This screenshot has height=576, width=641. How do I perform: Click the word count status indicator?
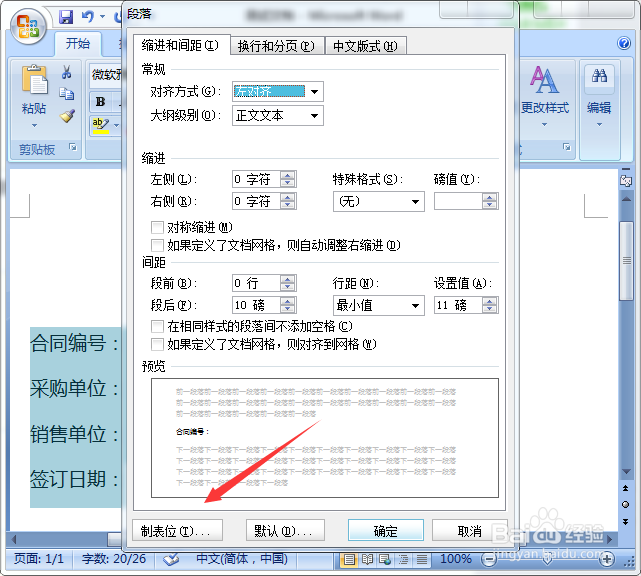coord(114,559)
